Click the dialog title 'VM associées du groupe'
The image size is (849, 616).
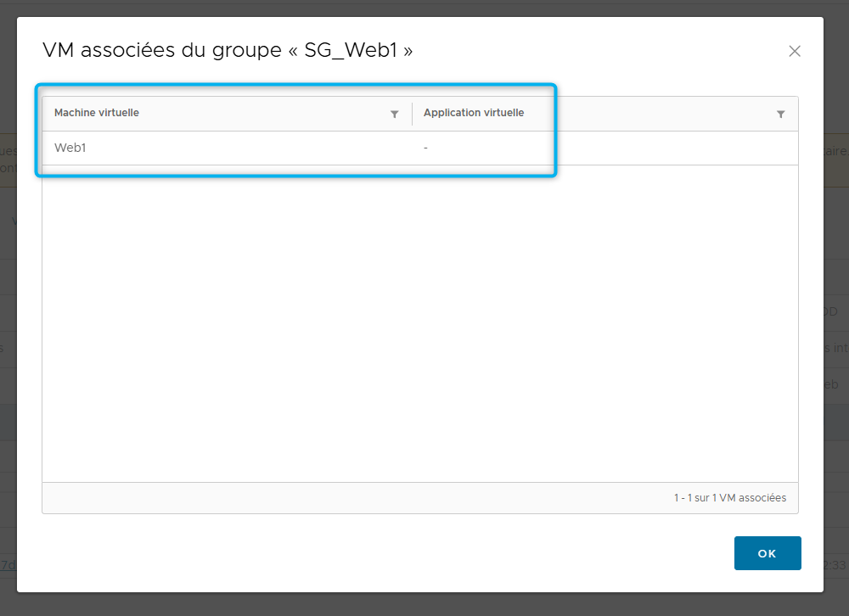161,51
